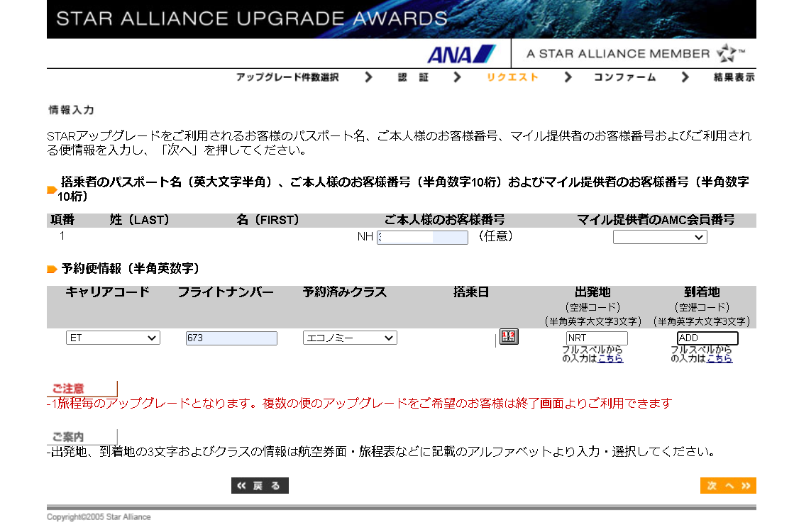Click the こちら link under departure airport

pos(610,358)
